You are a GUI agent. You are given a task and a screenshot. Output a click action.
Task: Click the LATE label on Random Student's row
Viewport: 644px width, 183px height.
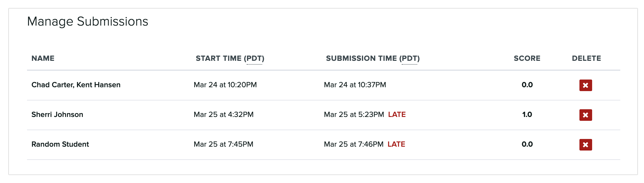(x=396, y=144)
